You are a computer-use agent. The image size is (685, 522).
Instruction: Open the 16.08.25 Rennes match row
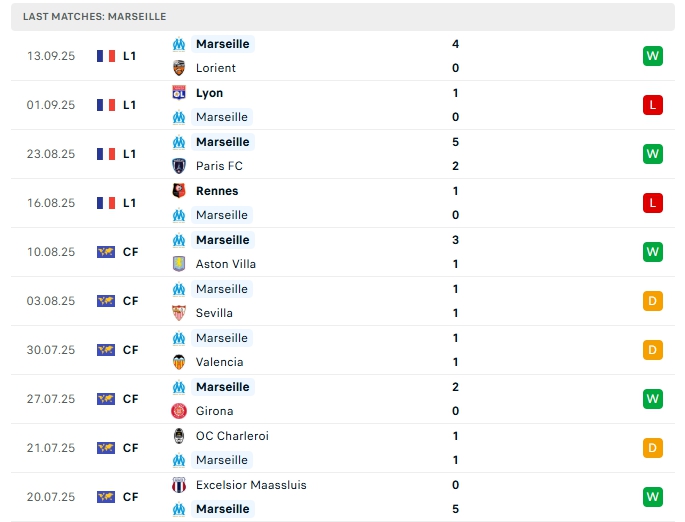[342, 203]
